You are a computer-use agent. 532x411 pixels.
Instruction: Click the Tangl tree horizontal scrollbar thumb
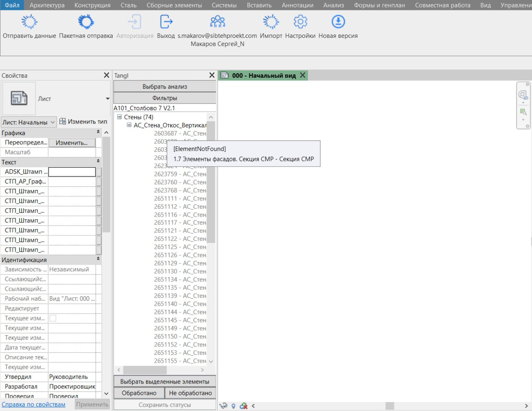click(x=145, y=370)
